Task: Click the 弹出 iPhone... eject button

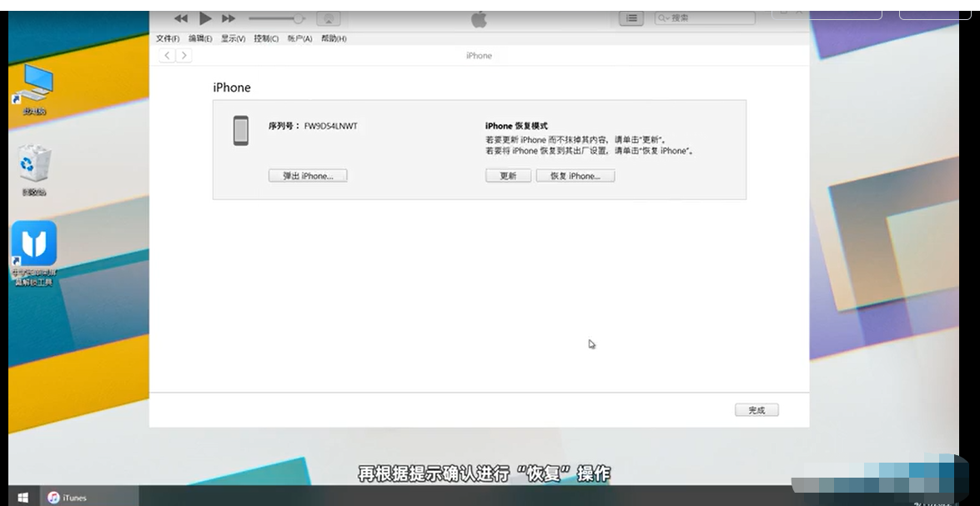Action: coord(308,176)
